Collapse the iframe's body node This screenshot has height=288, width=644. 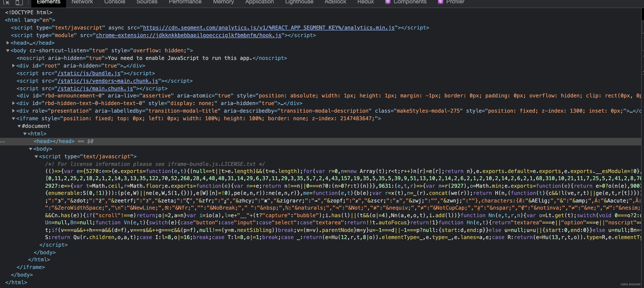click(30, 149)
